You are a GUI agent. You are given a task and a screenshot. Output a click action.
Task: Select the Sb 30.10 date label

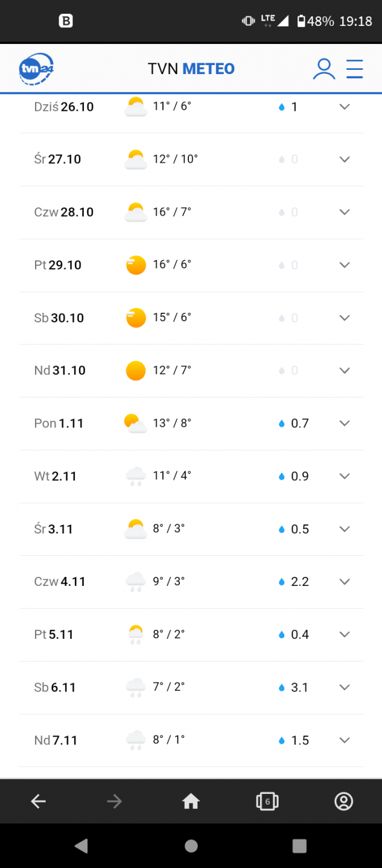[x=59, y=318]
